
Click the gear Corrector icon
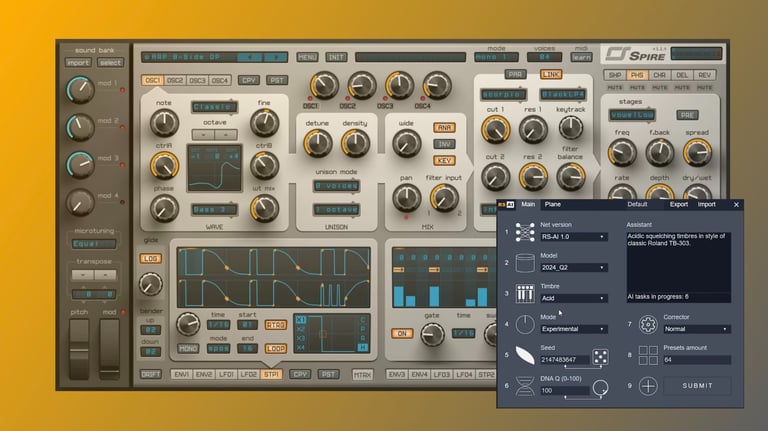pyautogui.click(x=648, y=324)
